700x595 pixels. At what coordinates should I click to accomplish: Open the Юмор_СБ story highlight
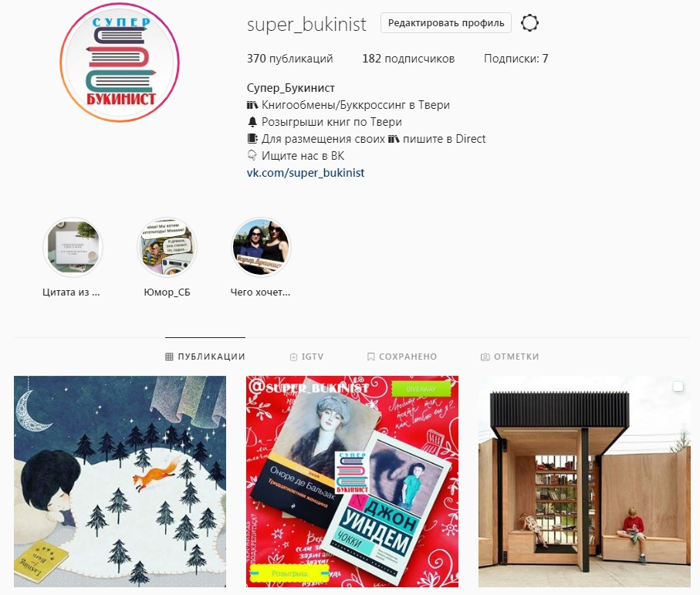167,247
